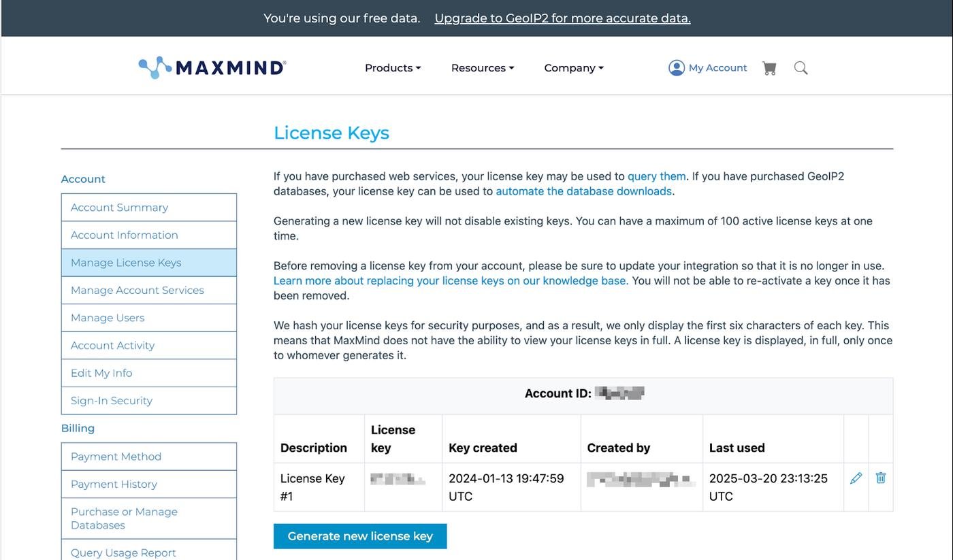
Task: Open Query Usage Report sidebar item
Action: pyautogui.click(x=149, y=550)
